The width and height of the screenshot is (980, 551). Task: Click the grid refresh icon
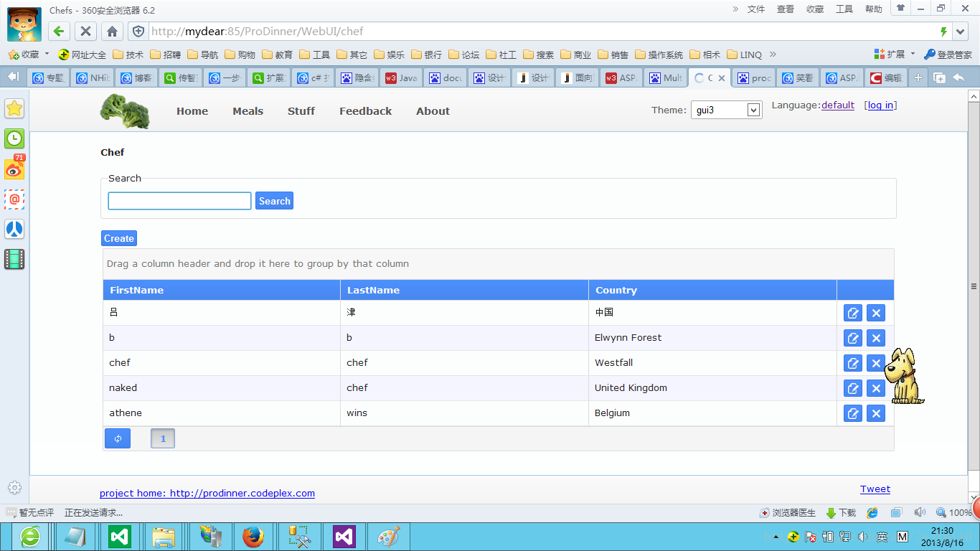[x=118, y=438]
